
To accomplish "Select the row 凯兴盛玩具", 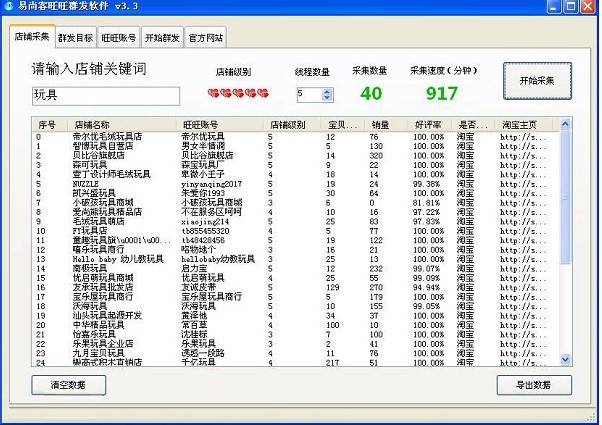I will point(94,193).
